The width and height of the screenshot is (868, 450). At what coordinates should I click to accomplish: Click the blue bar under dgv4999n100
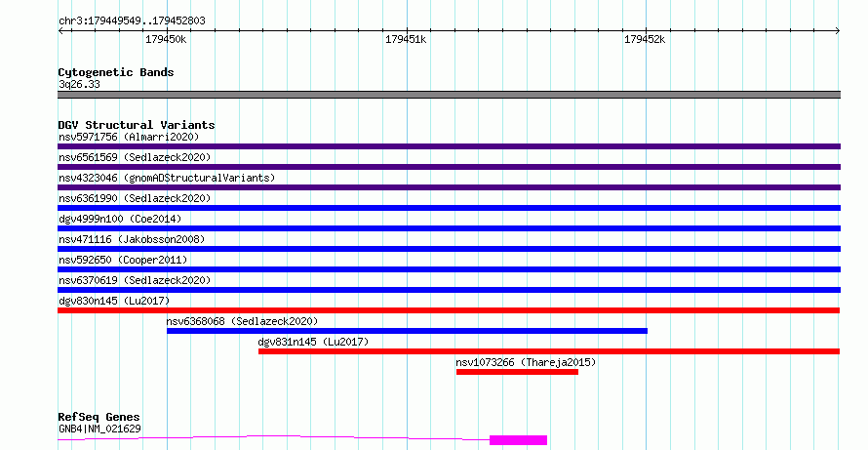(x=449, y=228)
